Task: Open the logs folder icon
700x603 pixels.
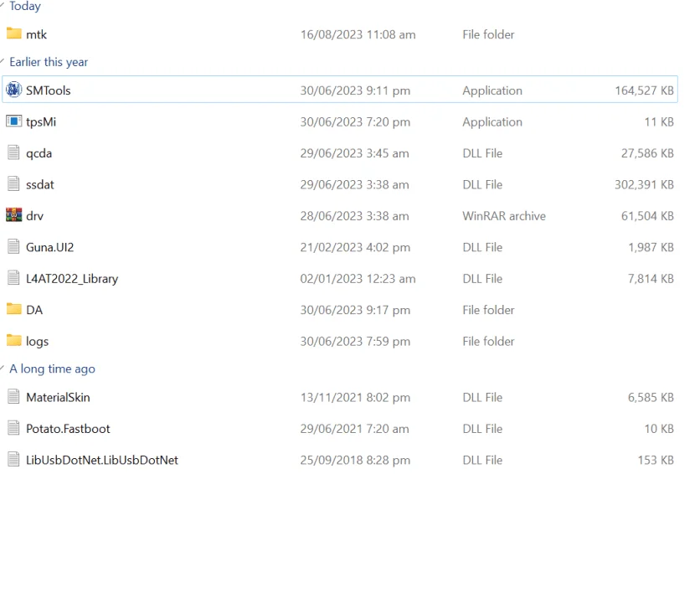Action: point(14,340)
